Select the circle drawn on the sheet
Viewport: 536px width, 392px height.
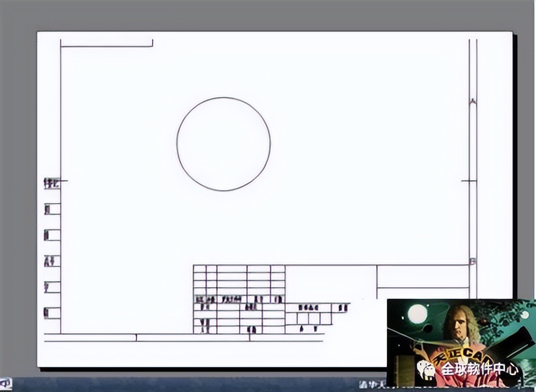[x=224, y=144]
